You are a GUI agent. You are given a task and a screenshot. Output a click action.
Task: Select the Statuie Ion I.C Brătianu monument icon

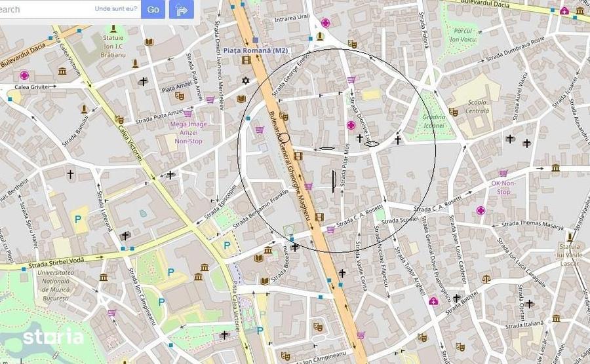pyautogui.click(x=113, y=29)
